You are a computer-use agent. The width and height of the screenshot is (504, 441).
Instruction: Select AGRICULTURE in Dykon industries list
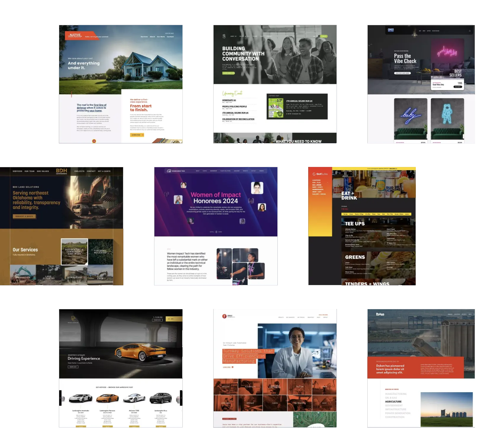[x=393, y=402]
